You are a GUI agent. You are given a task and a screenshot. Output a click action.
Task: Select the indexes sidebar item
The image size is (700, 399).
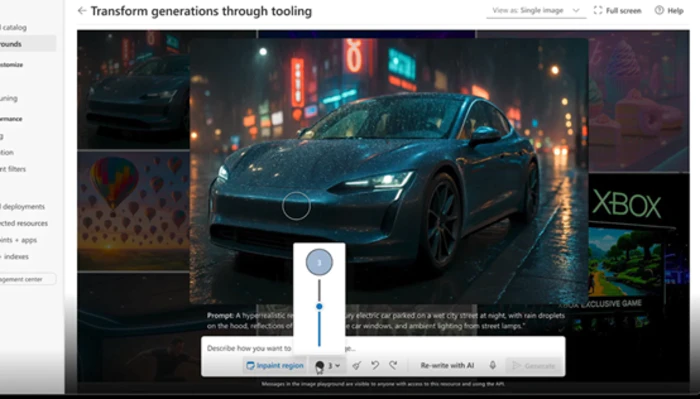15,257
